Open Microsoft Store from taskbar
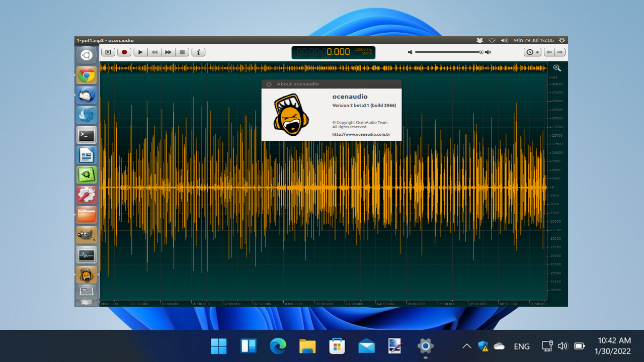Screen dimensions: 644x362 [337, 346]
